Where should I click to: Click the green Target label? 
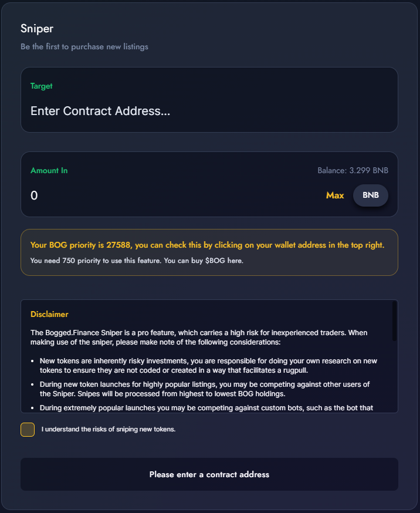(41, 85)
